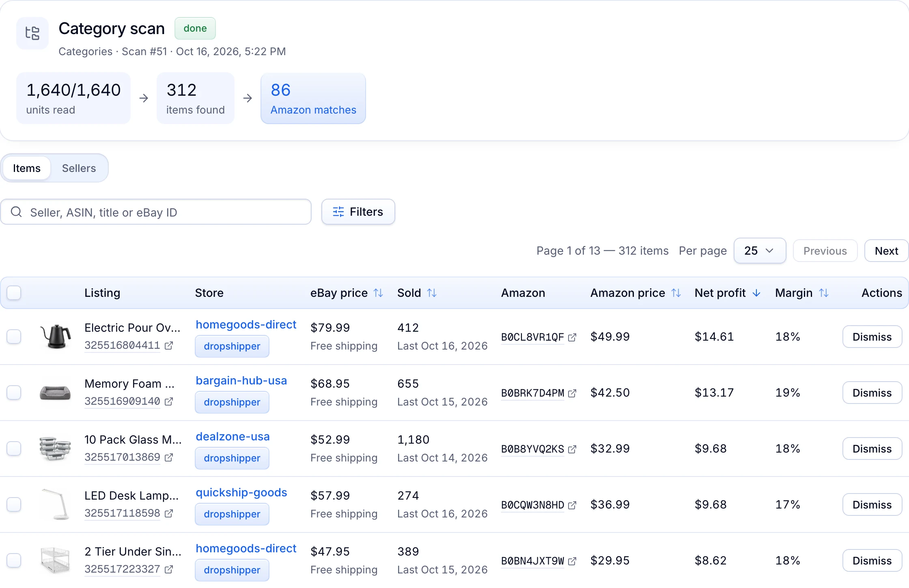
Task: Open eBay listing 325517013869 external link icon
Action: pyautogui.click(x=169, y=457)
